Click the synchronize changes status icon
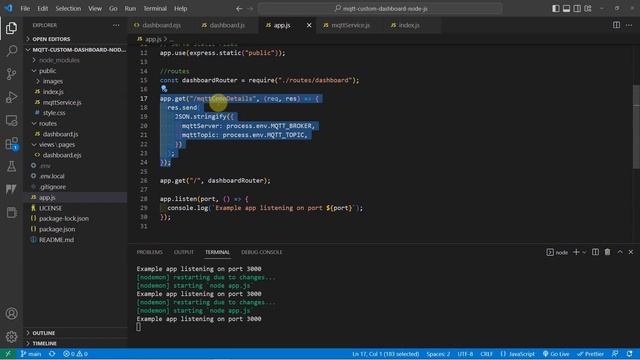 52,354
